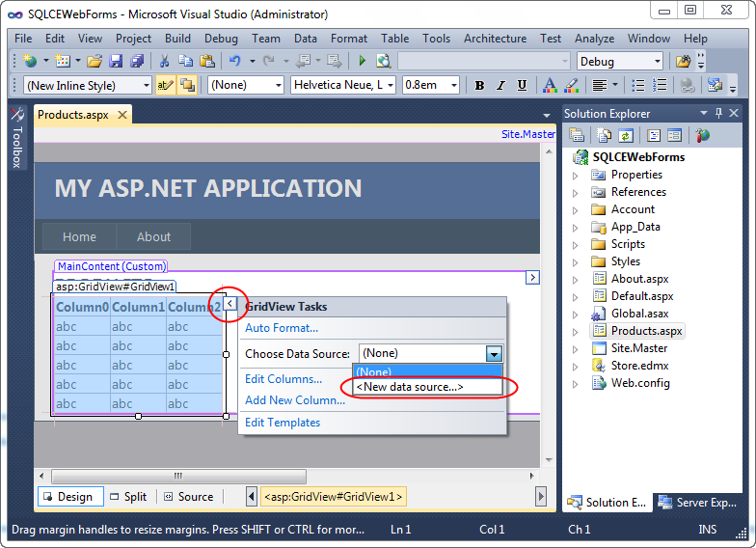Click the bulleted list icon
The width and height of the screenshot is (756, 548).
click(x=638, y=85)
